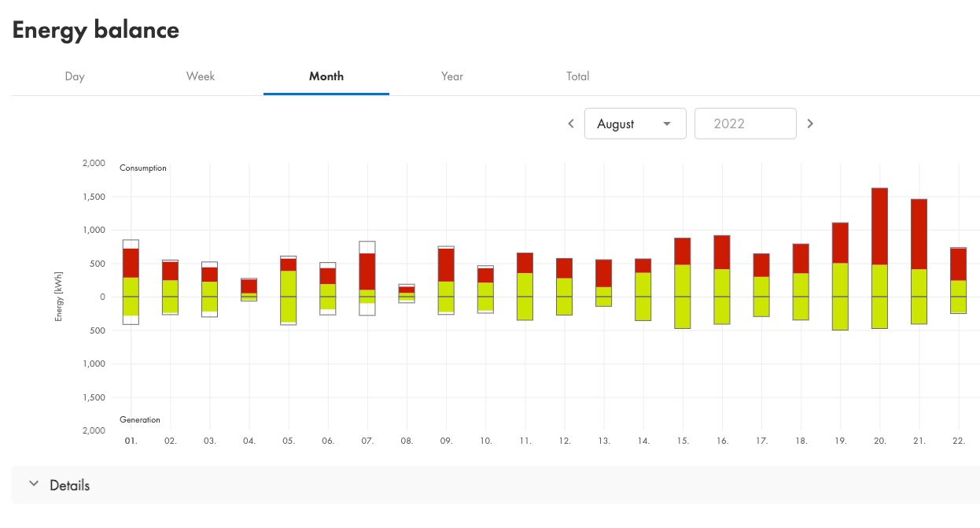
Task: Click the red bar segment for day 07
Action: tap(367, 271)
